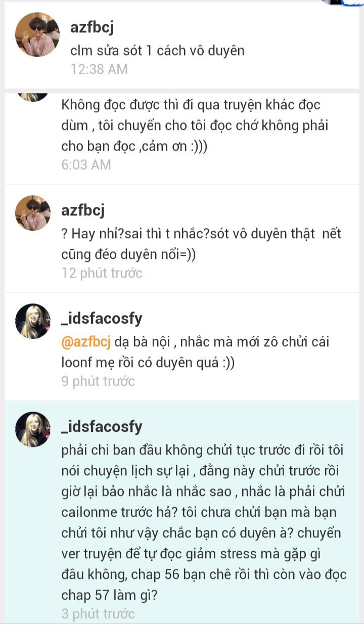Open username azfbcj above the "? Hay nhỉ" comment
The width and height of the screenshot is (364, 625).
pos(82,210)
